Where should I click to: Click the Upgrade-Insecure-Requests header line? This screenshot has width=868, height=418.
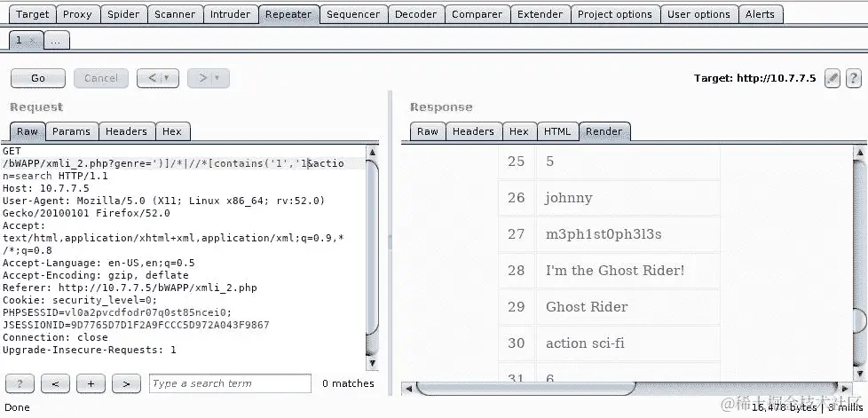click(90, 350)
